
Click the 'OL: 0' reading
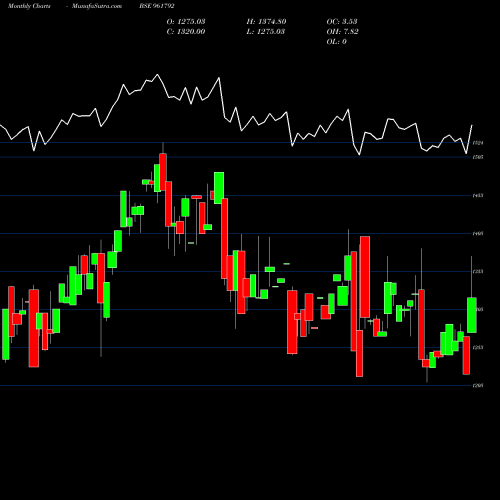(337, 42)
